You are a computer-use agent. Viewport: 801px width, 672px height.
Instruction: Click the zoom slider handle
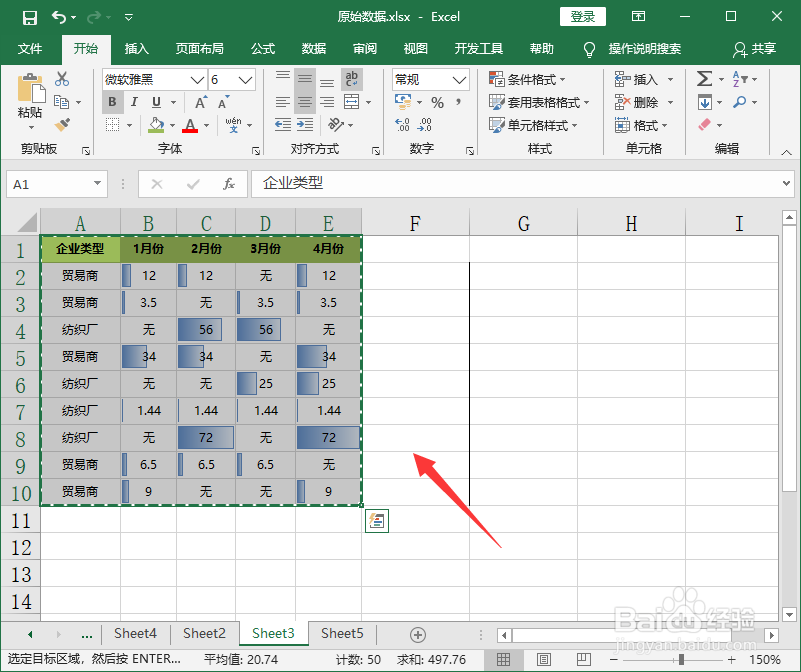coord(681,660)
